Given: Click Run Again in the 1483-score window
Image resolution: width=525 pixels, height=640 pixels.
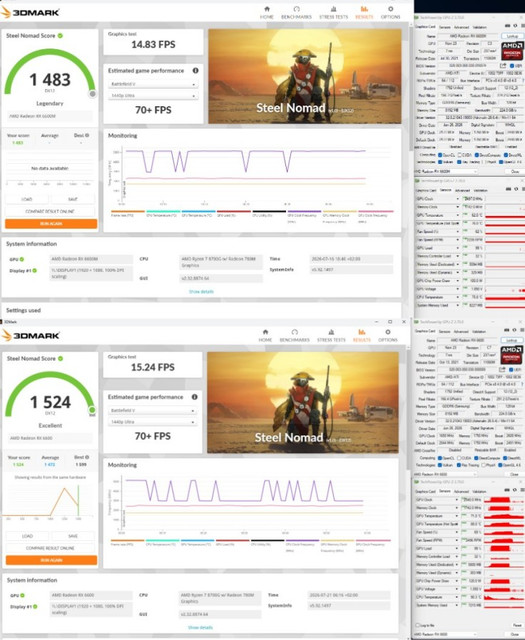Looking at the screenshot, I should (51, 224).
